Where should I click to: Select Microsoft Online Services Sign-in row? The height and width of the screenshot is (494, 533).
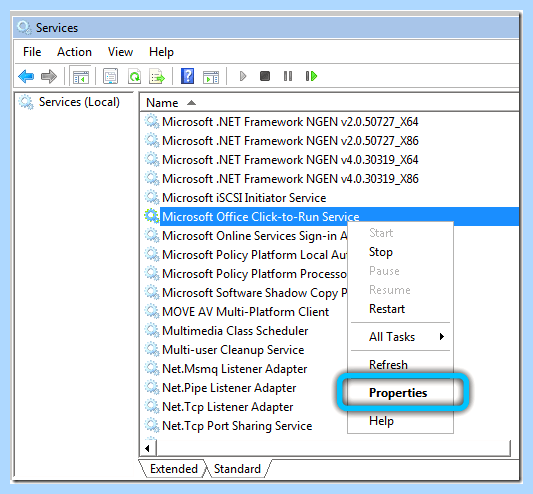click(x=254, y=236)
